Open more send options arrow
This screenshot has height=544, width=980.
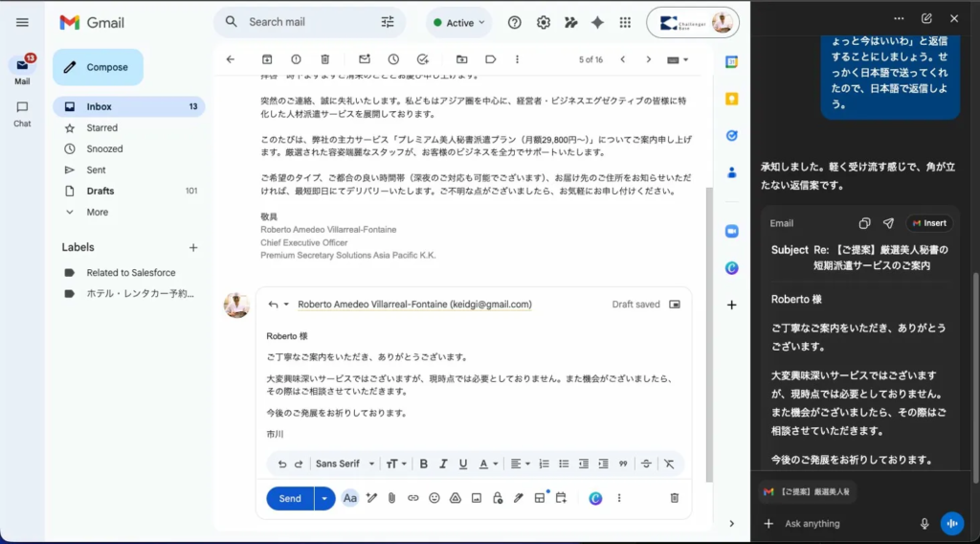pos(324,498)
